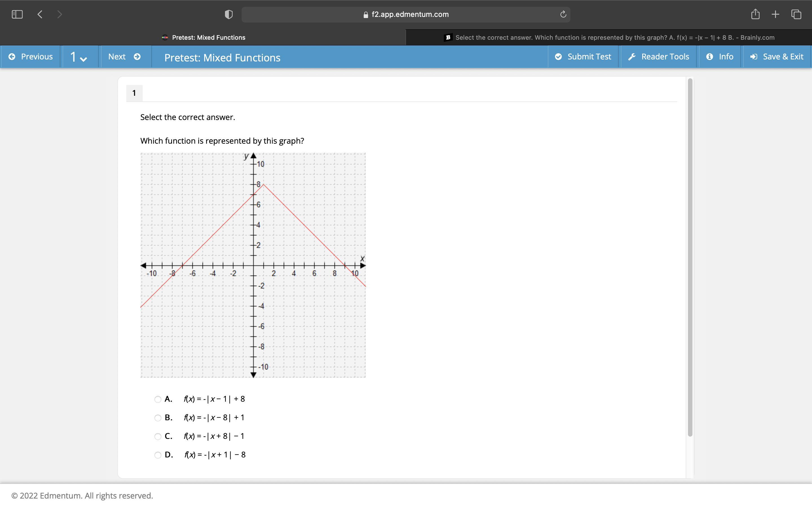Go back with the browser back arrow
Screen dimensions: 812x507
(x=40, y=14)
